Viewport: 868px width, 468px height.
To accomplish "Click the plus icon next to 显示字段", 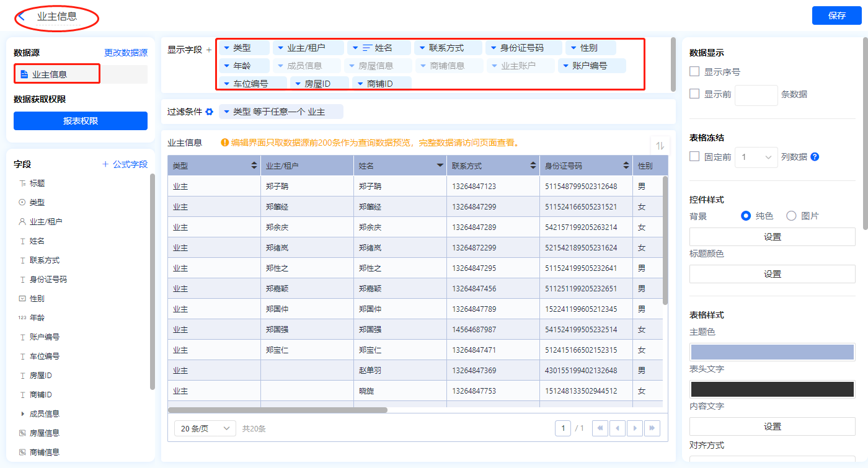I will [x=209, y=50].
